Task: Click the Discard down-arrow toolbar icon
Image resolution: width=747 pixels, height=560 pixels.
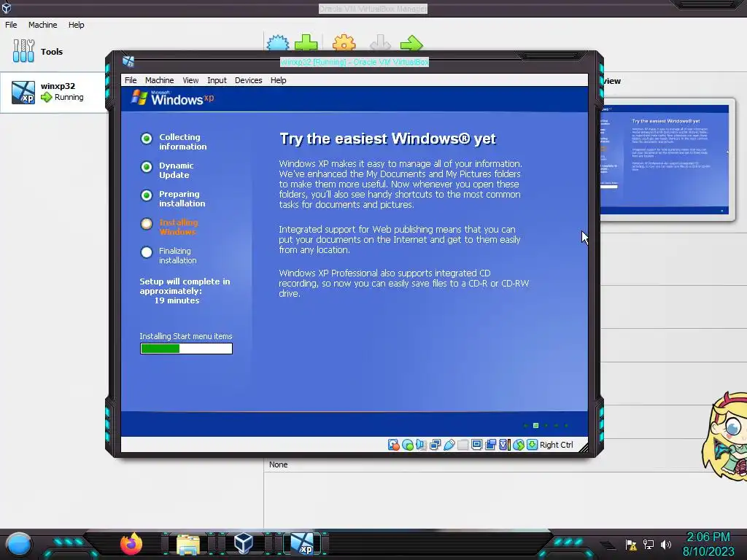Action: tap(380, 44)
